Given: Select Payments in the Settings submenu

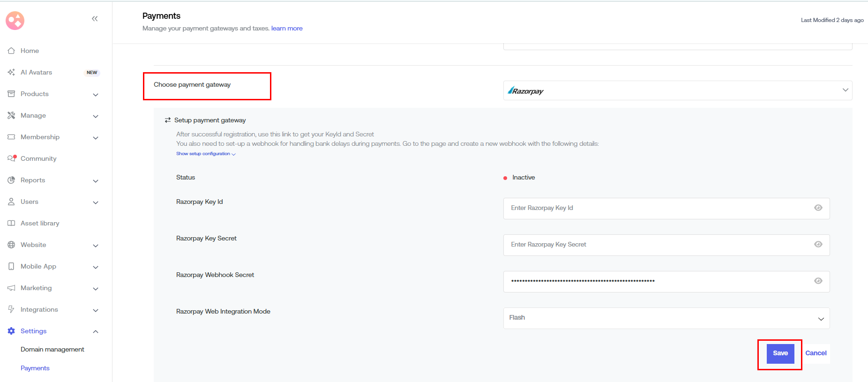Looking at the screenshot, I should coord(35,368).
